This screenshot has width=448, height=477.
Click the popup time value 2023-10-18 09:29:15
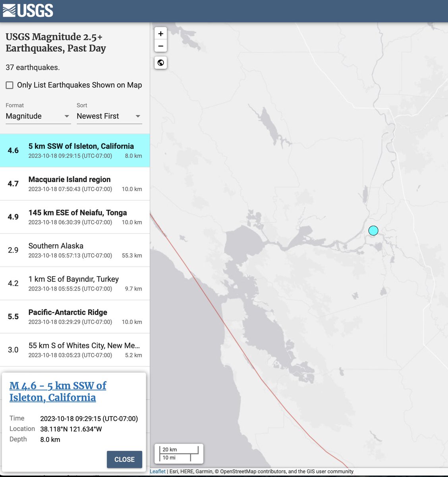point(89,419)
